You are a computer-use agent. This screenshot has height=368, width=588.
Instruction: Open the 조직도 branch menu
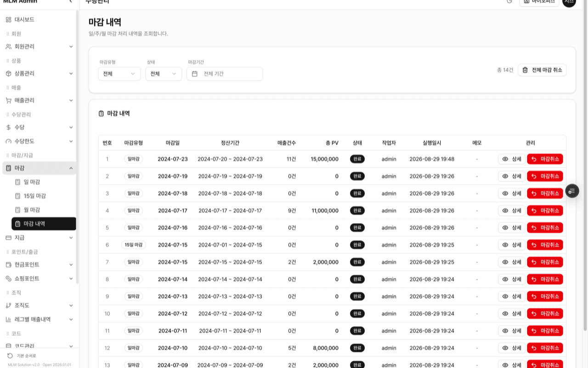(x=39, y=305)
